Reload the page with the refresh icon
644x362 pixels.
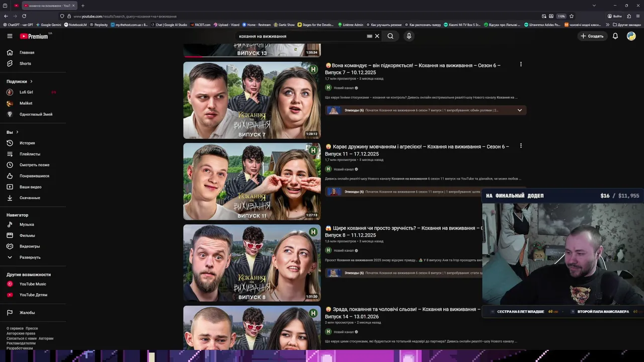coord(24,16)
